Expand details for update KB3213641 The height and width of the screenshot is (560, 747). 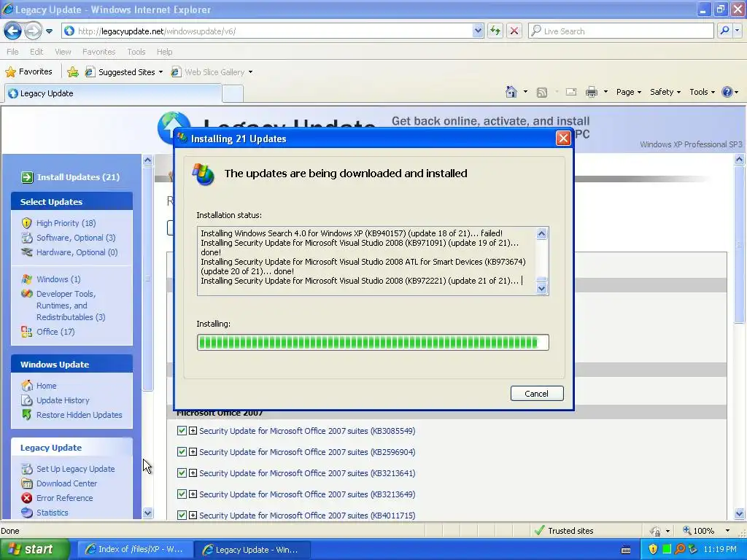pyautogui.click(x=193, y=472)
